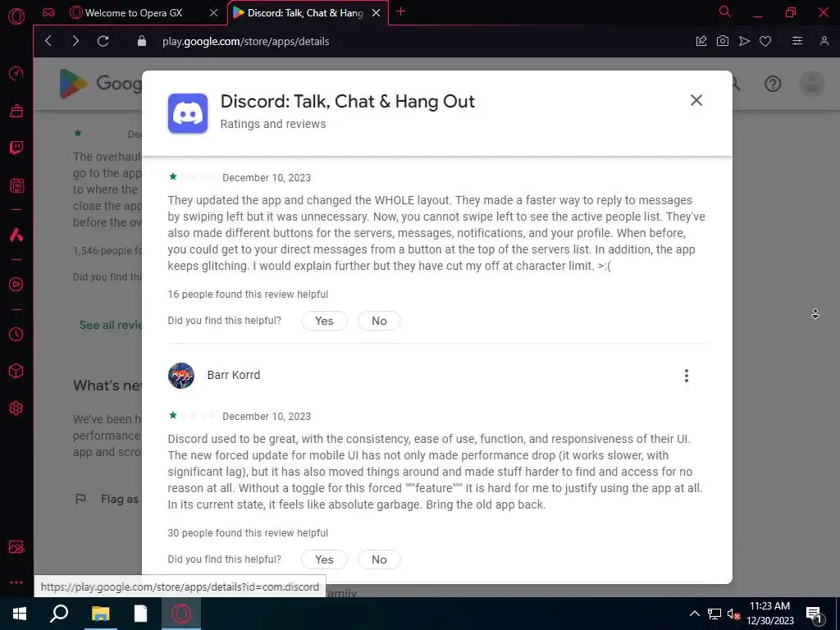Open GX Control speedometer icon in sidebar

[16, 73]
